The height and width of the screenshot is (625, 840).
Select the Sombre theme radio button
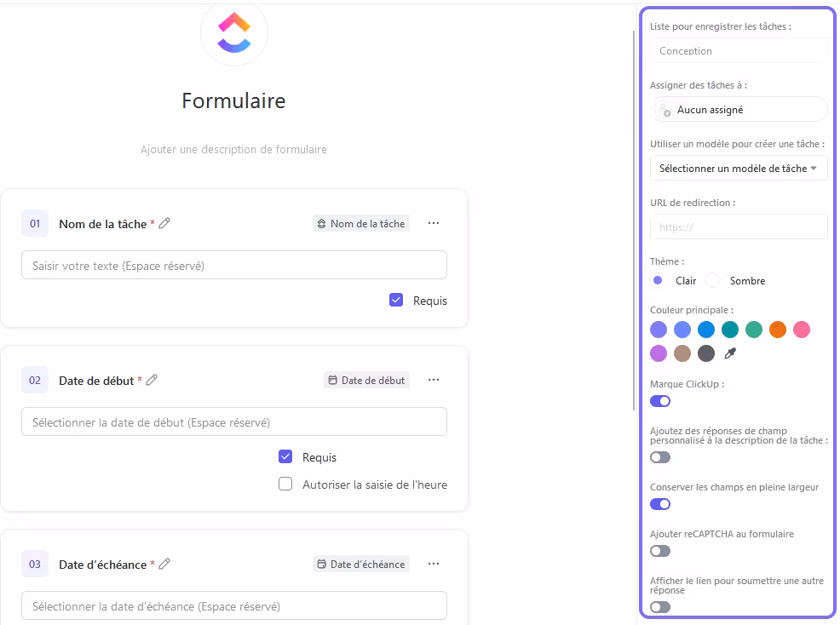tap(713, 281)
